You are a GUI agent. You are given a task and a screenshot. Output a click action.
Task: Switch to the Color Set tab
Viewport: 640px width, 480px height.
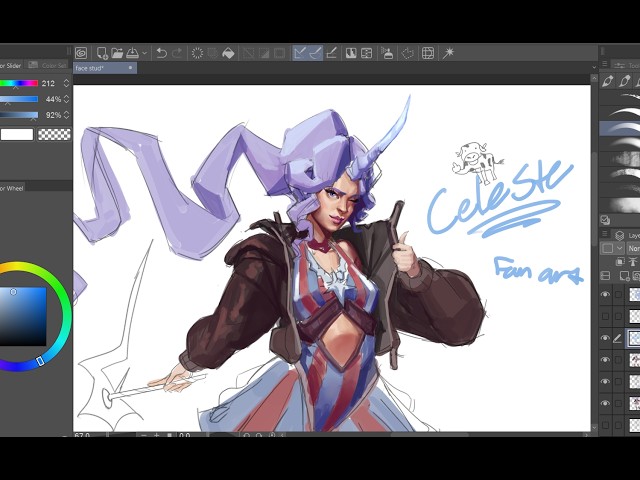48,65
